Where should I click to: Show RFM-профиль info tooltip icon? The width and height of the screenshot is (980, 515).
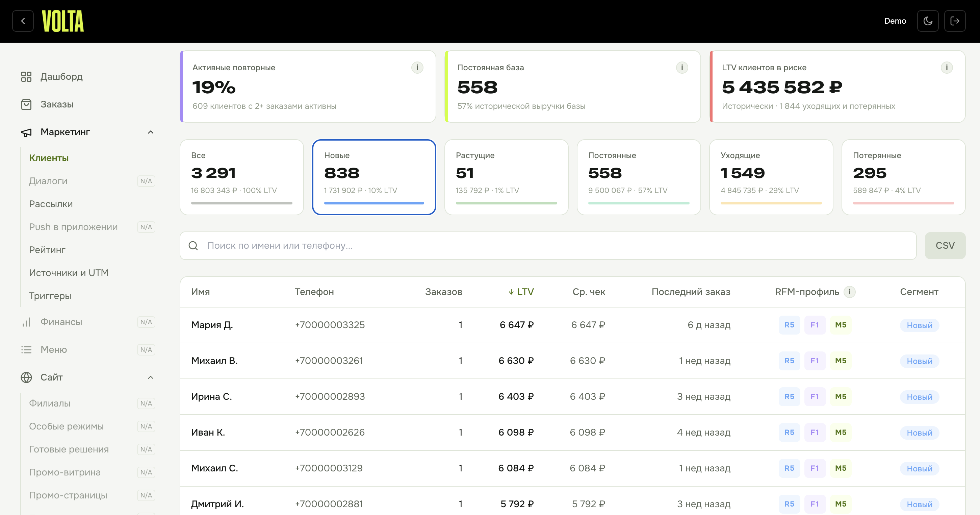pos(850,292)
